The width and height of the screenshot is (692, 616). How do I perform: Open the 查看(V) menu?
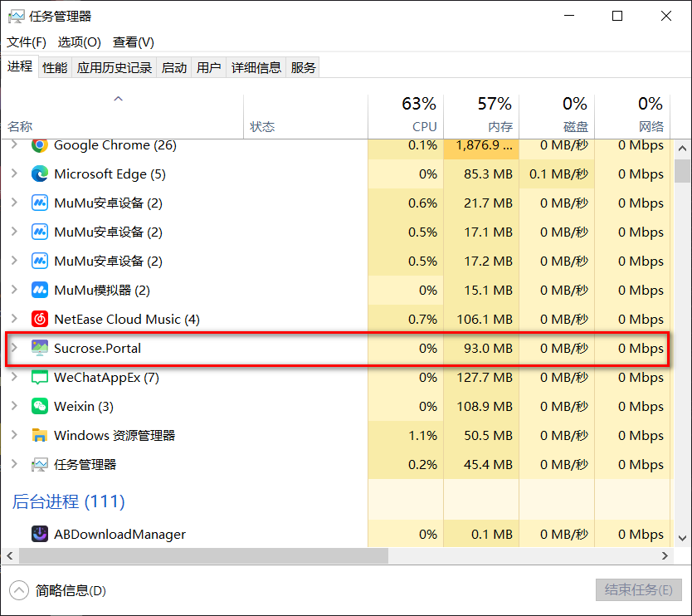134,42
